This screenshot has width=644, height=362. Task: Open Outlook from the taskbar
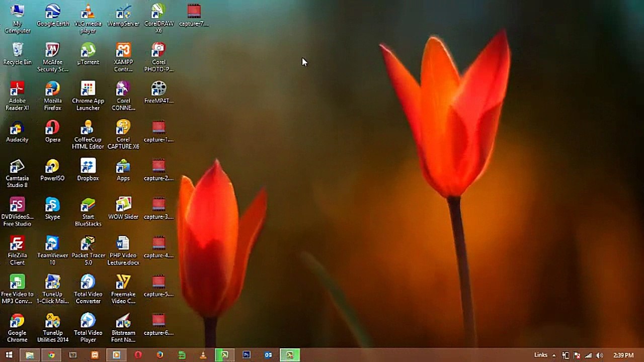click(x=268, y=355)
